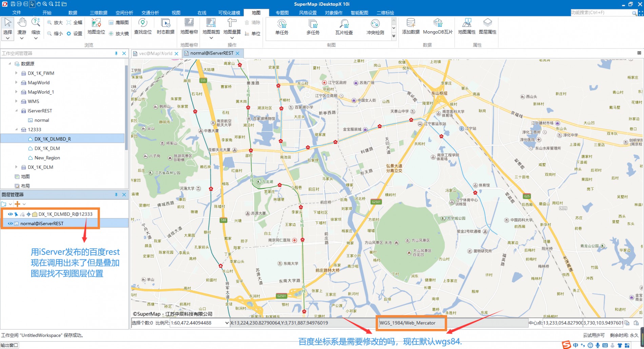Switch to 空间分析 ribbon tab
This screenshot has width=644, height=349.
click(x=124, y=13)
